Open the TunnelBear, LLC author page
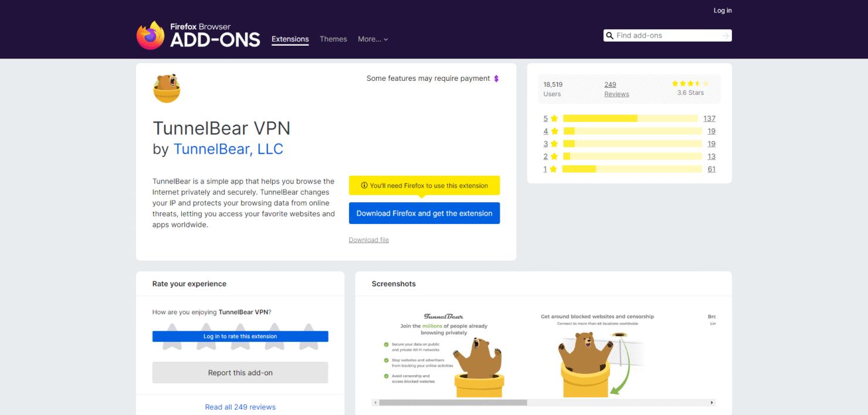868x415 pixels. tap(228, 149)
